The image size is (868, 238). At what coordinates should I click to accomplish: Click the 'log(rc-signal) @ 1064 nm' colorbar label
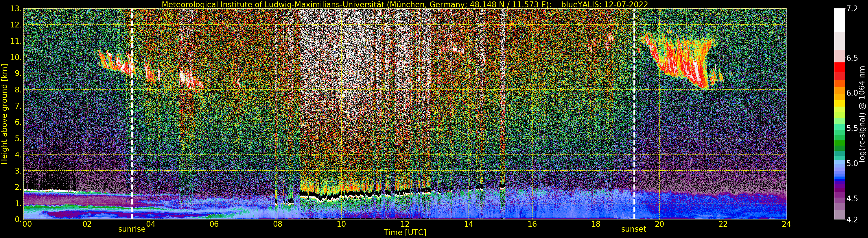click(x=862, y=114)
